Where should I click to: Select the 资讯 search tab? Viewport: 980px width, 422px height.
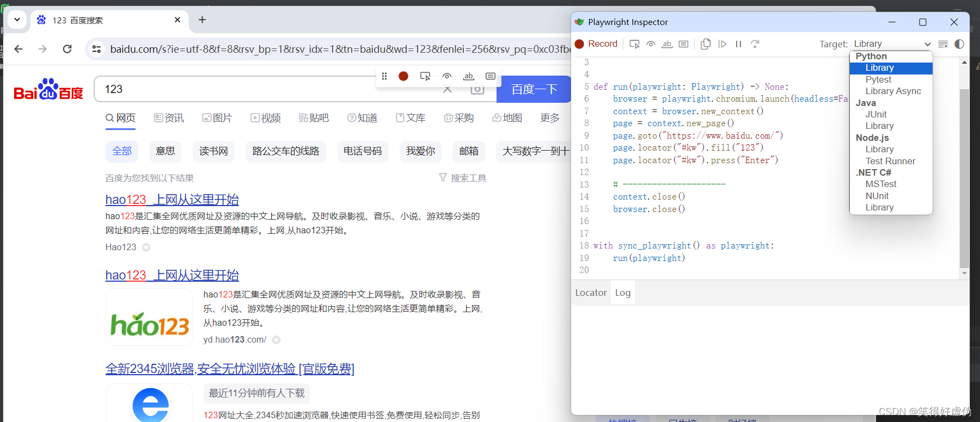coord(169,118)
